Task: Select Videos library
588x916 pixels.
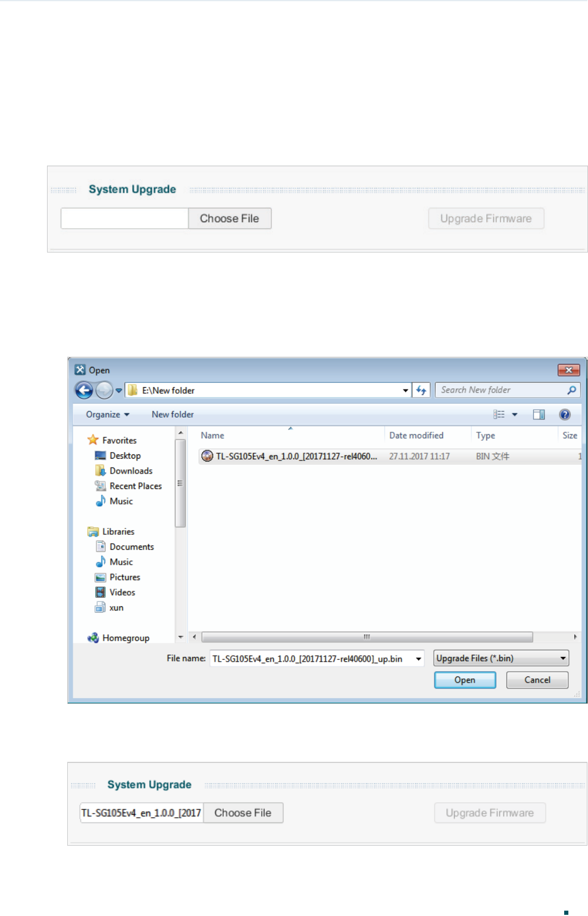Action: [x=122, y=593]
